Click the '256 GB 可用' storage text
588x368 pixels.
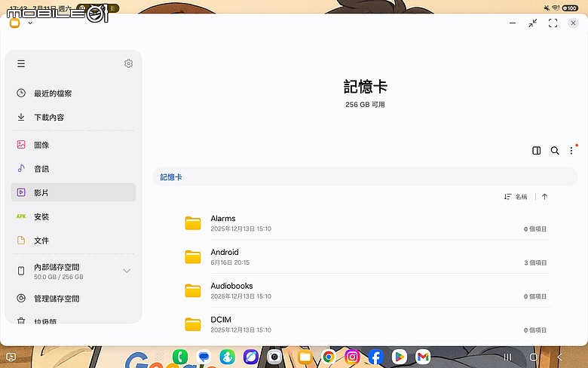pos(366,105)
